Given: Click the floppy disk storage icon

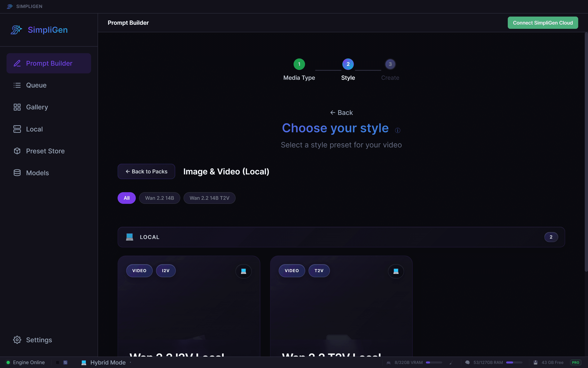Looking at the screenshot, I should tap(535, 362).
